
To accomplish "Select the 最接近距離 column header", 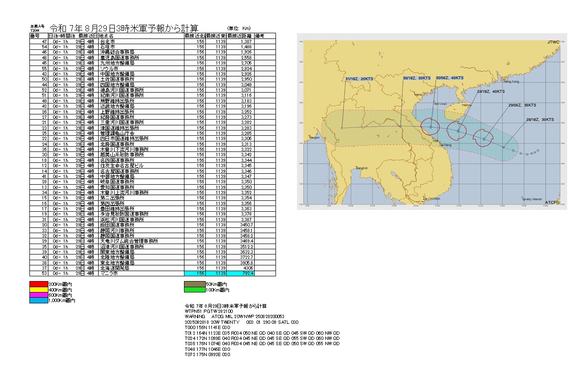I will click(x=240, y=36).
